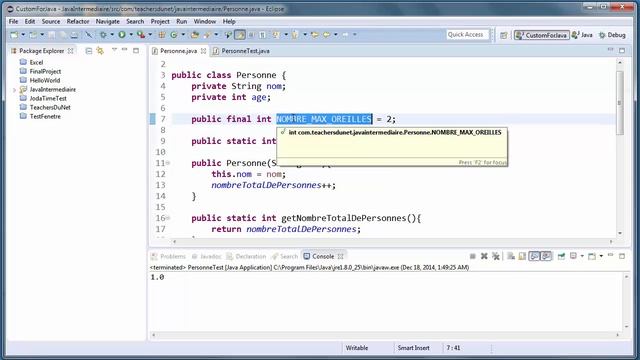Select the TestFenetre project
This screenshot has height=360, width=640.
pyautogui.click(x=45, y=116)
